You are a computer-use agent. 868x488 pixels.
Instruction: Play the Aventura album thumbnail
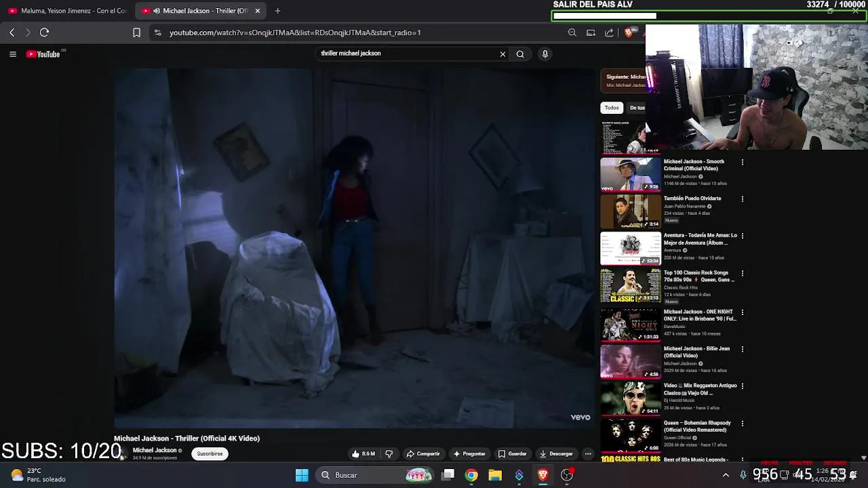pyautogui.click(x=631, y=249)
